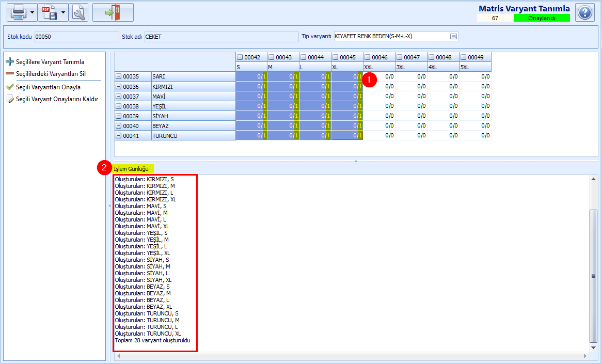This screenshot has height=364, width=602.
Task: Click the 5XL size column header
Action: (x=476, y=67)
